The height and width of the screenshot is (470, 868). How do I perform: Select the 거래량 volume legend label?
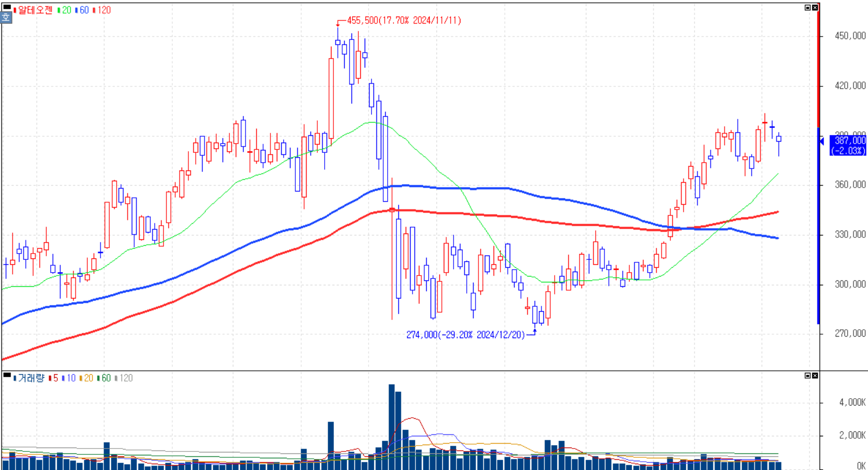coord(29,378)
